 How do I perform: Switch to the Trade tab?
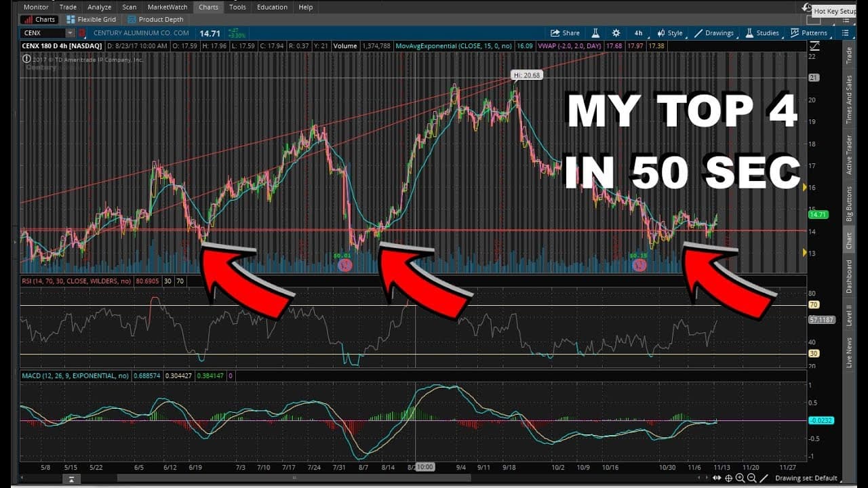point(68,7)
